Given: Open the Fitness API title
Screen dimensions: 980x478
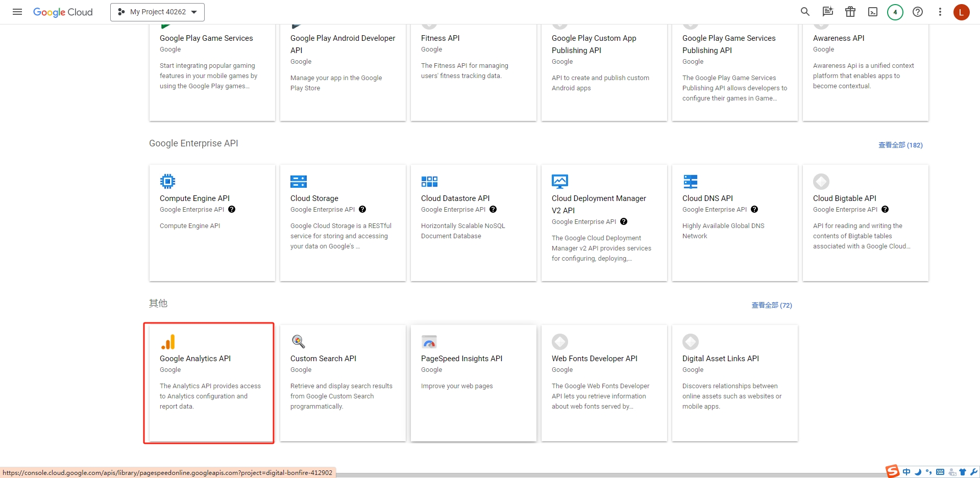Looking at the screenshot, I should click(x=440, y=38).
